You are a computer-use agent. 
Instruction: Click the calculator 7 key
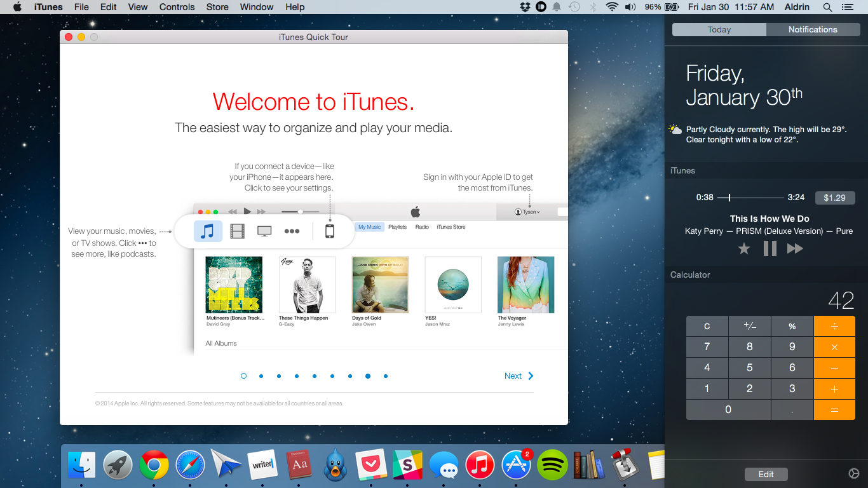click(707, 347)
